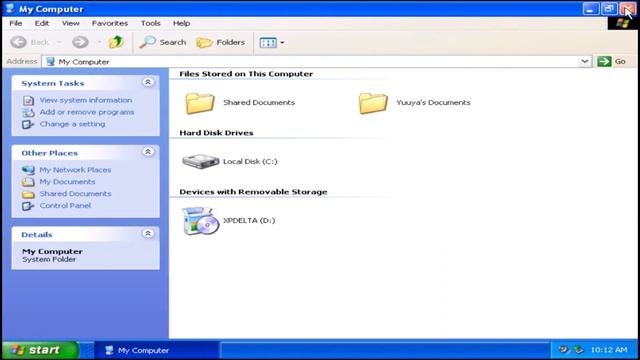
Task: Collapse the Other Places panel
Action: click(148, 152)
